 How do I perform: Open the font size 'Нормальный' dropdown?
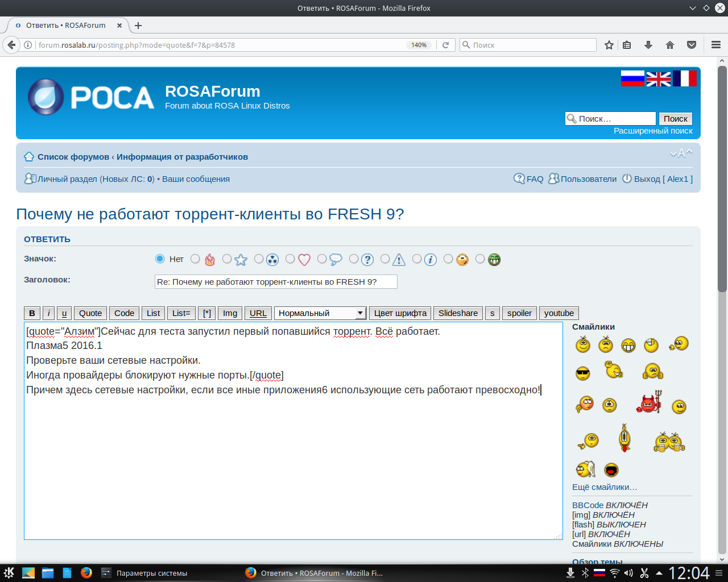coord(320,313)
